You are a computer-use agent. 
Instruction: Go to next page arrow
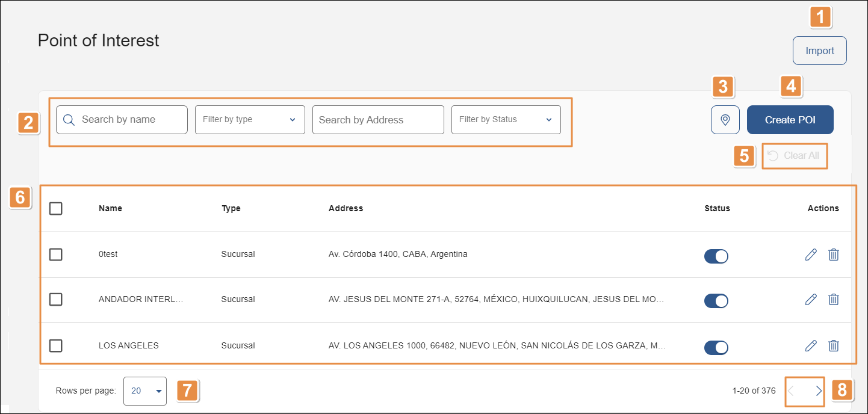click(x=819, y=391)
